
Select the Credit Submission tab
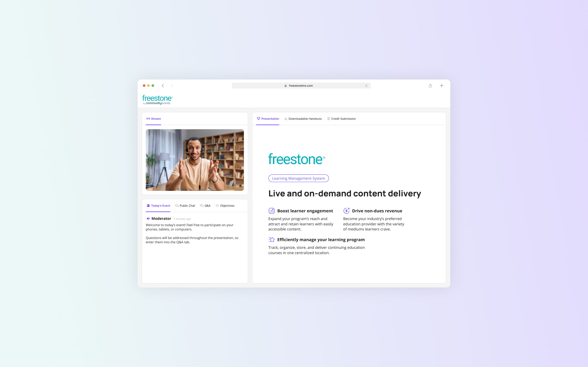(342, 118)
